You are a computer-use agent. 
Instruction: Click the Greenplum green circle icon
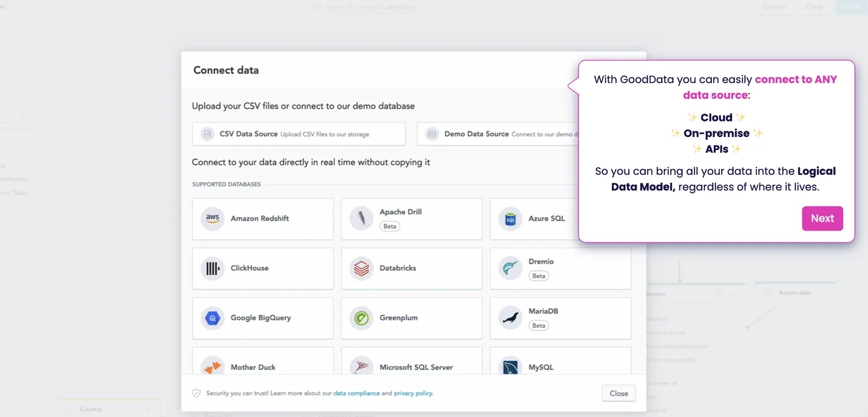(361, 318)
